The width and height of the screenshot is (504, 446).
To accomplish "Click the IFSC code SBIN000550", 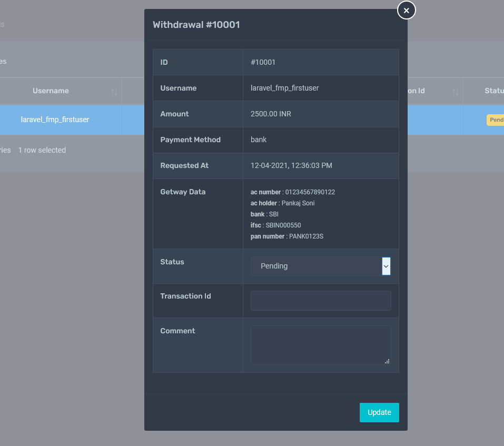I will [x=283, y=225].
